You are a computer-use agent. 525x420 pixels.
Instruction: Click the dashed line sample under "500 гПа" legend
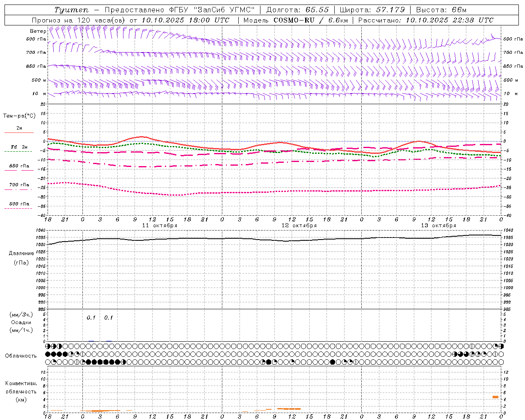coord(19,209)
